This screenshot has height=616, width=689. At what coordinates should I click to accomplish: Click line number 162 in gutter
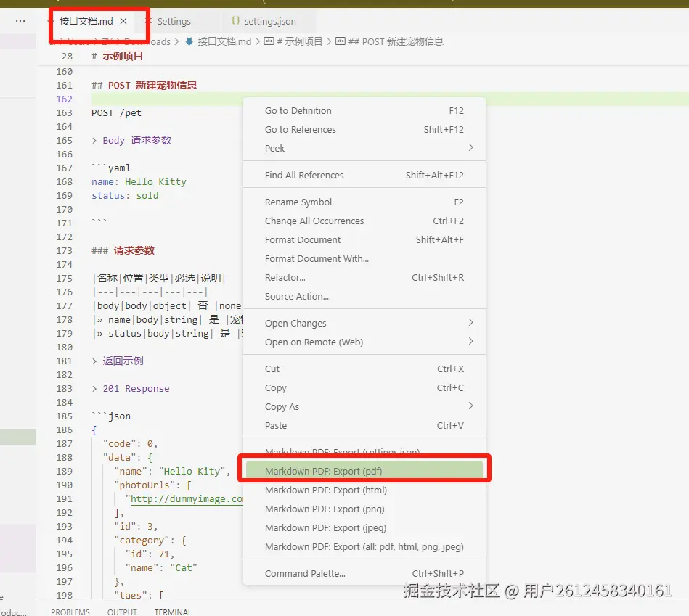point(64,99)
